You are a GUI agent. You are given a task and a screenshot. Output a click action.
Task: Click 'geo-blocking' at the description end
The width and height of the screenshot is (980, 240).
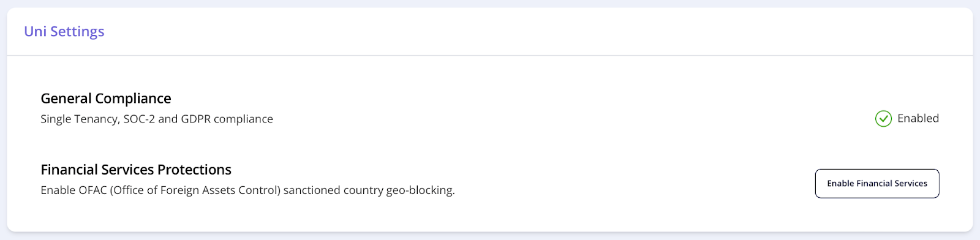coord(421,190)
